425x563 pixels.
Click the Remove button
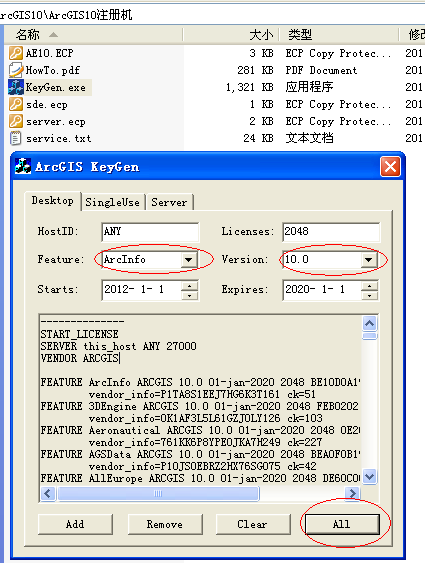point(165,524)
